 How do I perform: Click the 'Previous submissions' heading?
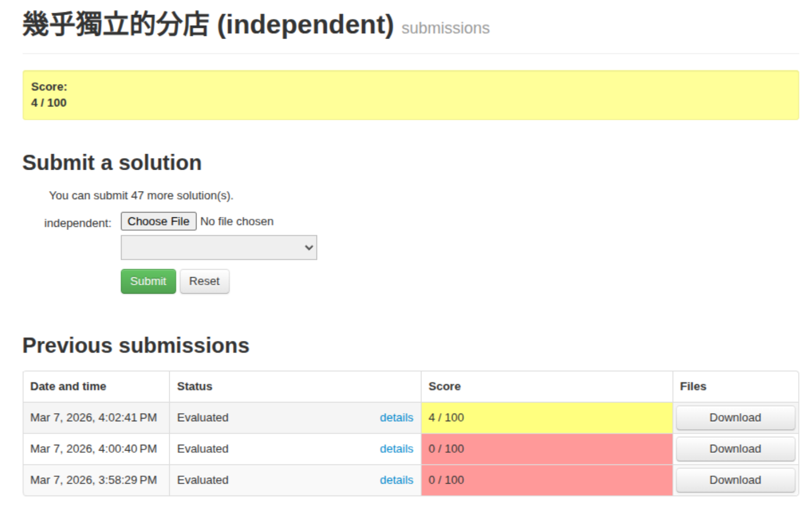(136, 346)
